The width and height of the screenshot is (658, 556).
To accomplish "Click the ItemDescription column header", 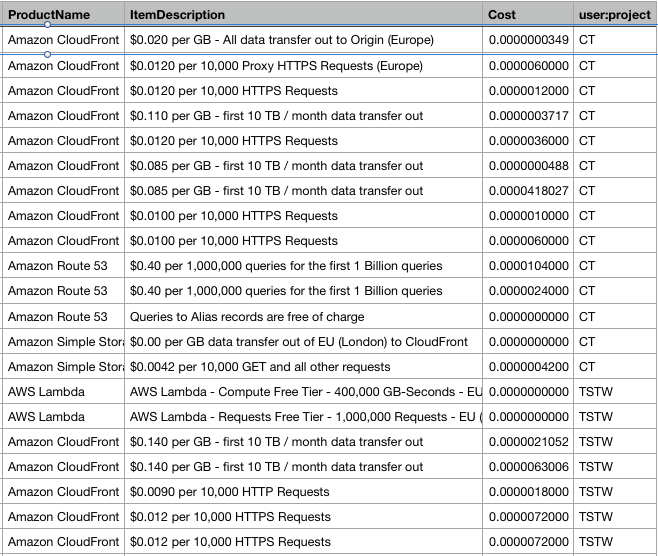I will click(303, 14).
